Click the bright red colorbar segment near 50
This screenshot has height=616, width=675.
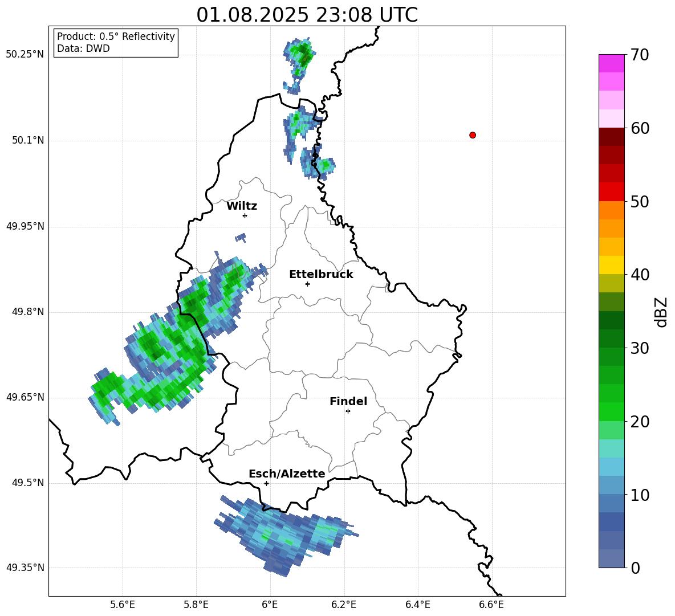(x=611, y=192)
